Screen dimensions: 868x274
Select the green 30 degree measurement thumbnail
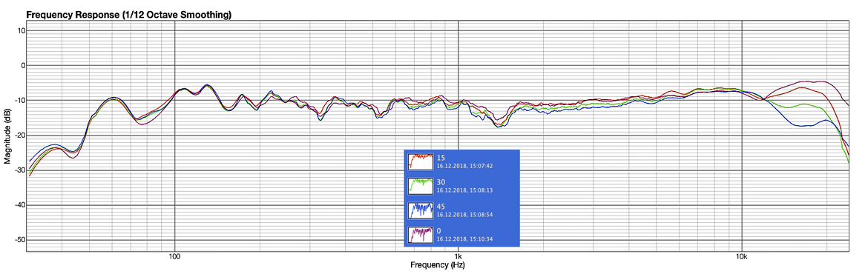tap(420, 186)
